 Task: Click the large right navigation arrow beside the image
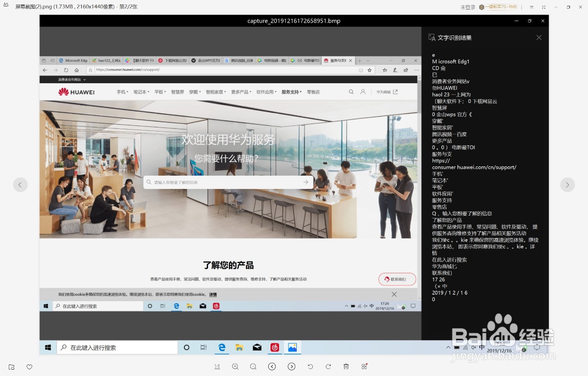[567, 185]
